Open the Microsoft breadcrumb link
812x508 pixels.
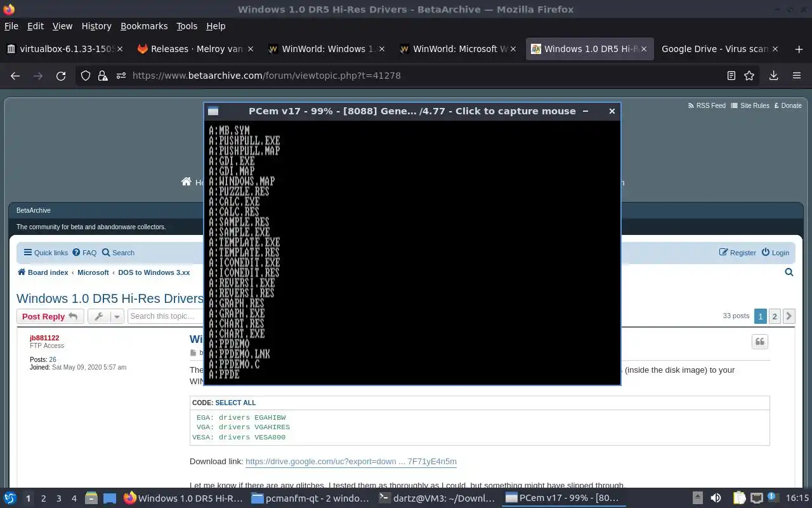(x=93, y=272)
